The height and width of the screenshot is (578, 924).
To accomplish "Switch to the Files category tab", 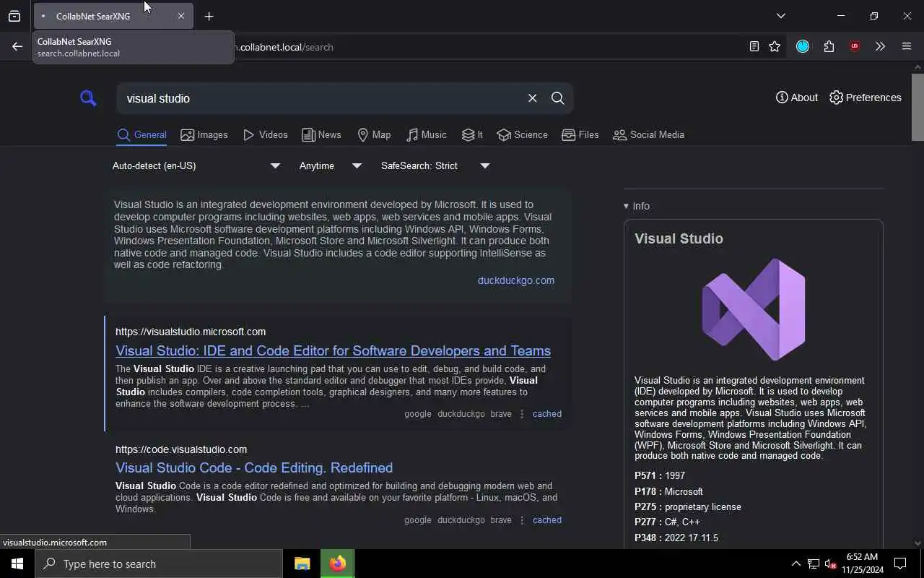I will pyautogui.click(x=580, y=134).
